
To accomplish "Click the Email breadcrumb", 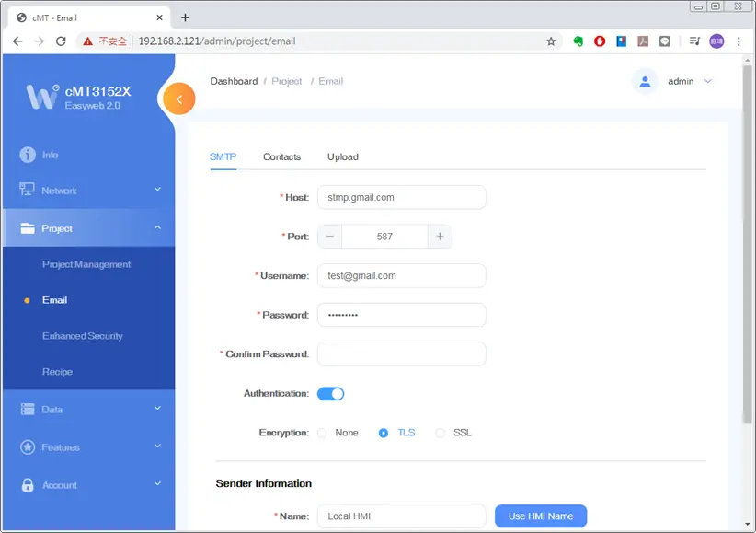I will pyautogui.click(x=331, y=81).
